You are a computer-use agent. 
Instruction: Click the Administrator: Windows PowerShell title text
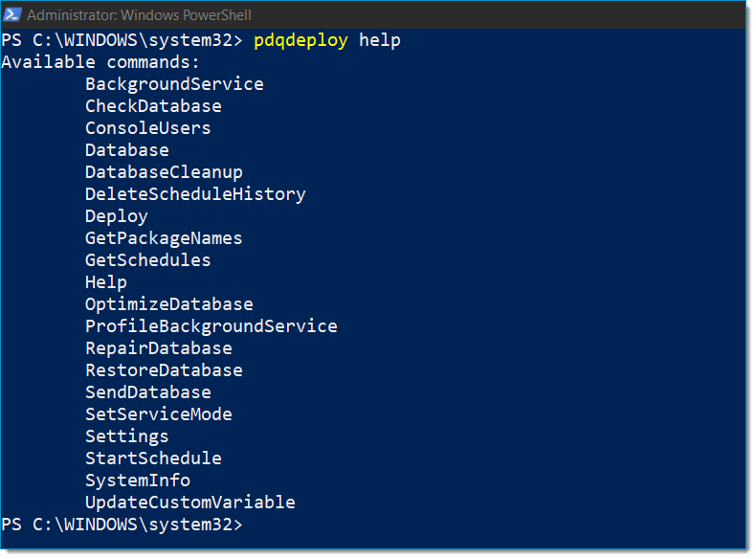[139, 15]
